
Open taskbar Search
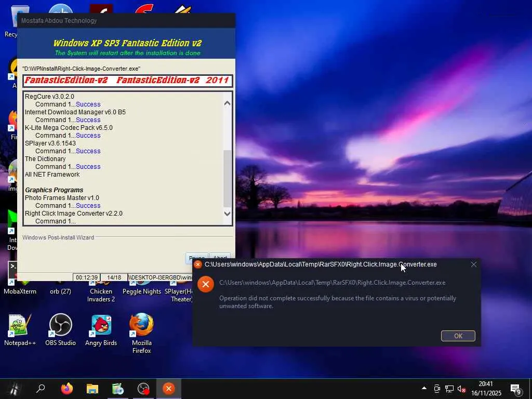click(x=41, y=389)
